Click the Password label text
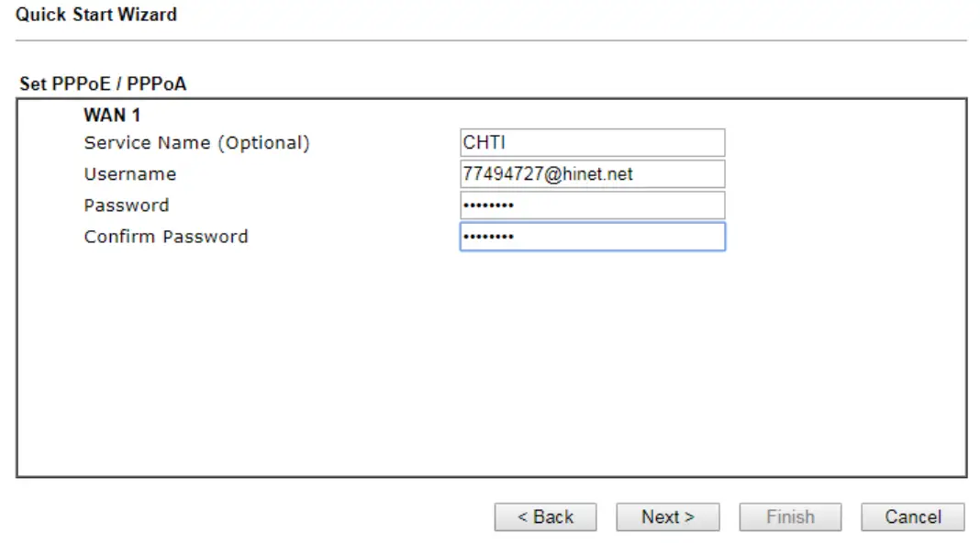This screenshot has height=544, width=980. point(127,205)
